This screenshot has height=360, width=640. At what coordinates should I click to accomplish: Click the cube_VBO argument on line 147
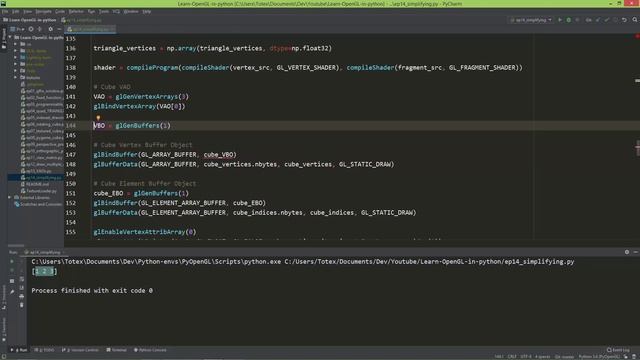[x=219, y=155]
